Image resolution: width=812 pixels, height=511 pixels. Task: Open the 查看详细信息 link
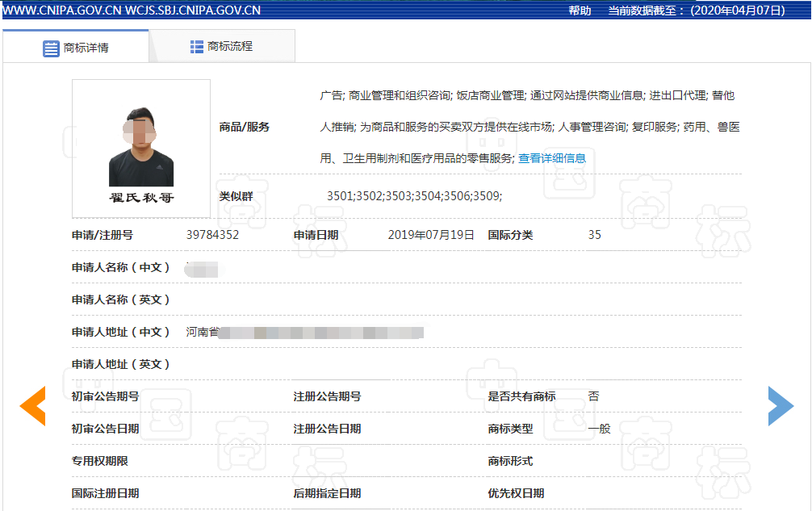tap(552, 158)
